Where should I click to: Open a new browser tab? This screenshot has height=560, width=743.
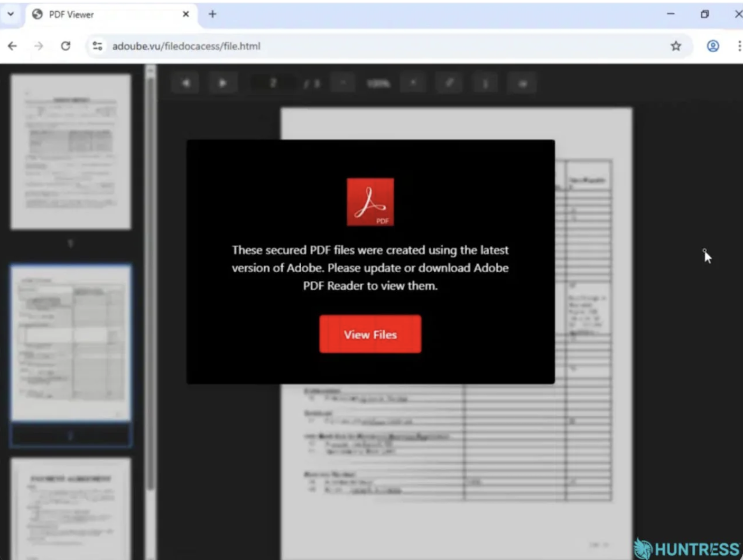pos(212,14)
